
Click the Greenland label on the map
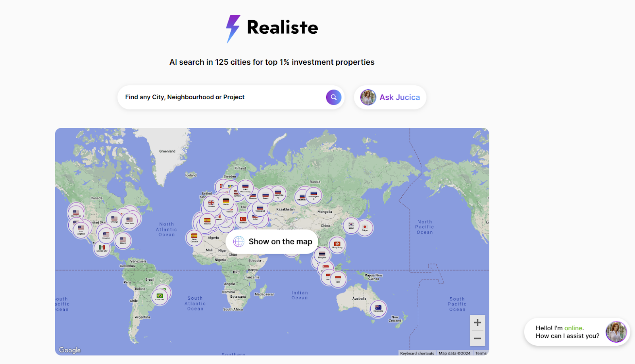167,151
